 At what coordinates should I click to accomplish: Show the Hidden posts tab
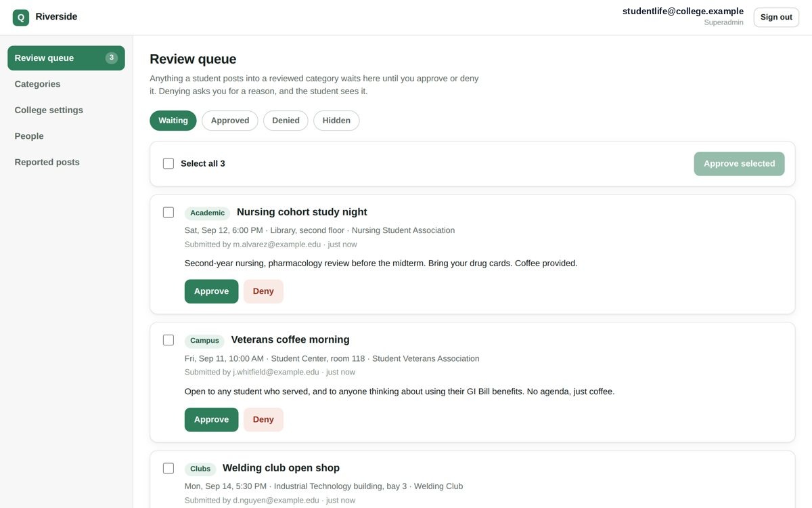point(336,121)
